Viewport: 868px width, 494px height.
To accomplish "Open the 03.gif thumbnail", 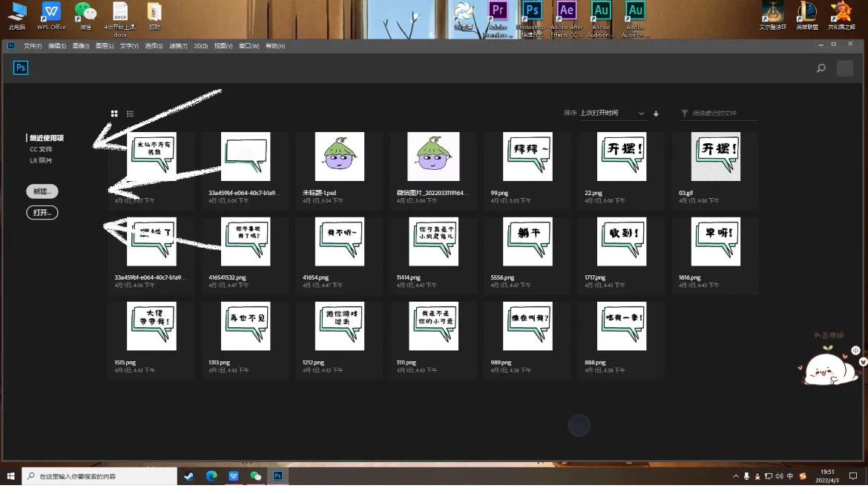I will click(716, 157).
